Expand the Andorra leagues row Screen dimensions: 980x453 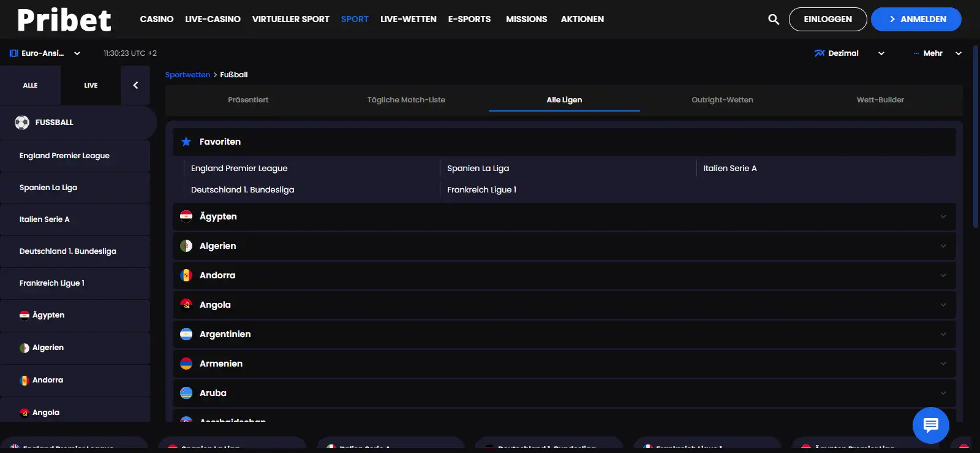click(564, 275)
